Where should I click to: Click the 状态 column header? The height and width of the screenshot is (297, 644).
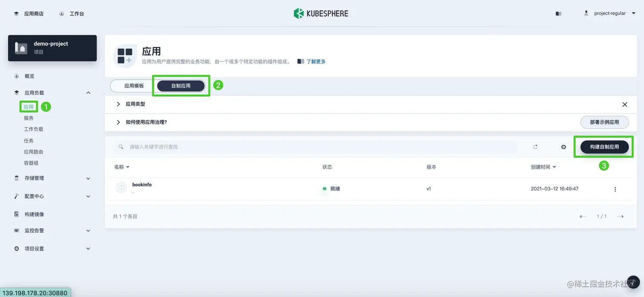tap(327, 167)
